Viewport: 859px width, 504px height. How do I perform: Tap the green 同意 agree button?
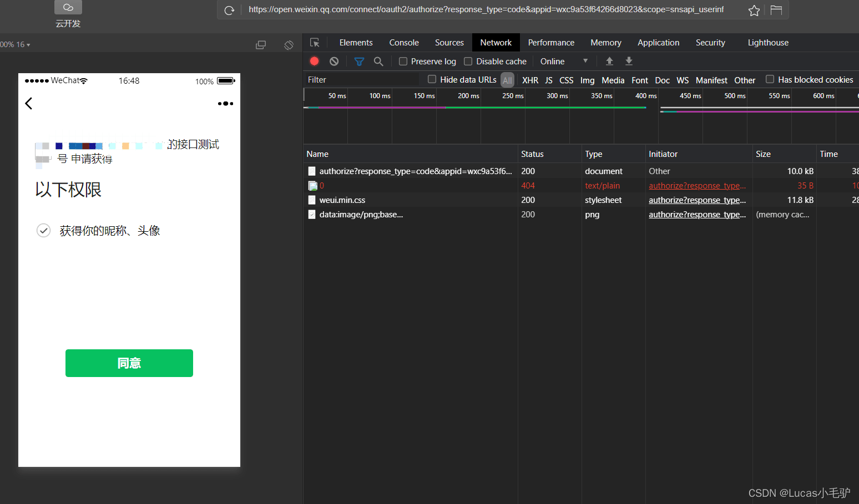[x=129, y=363]
